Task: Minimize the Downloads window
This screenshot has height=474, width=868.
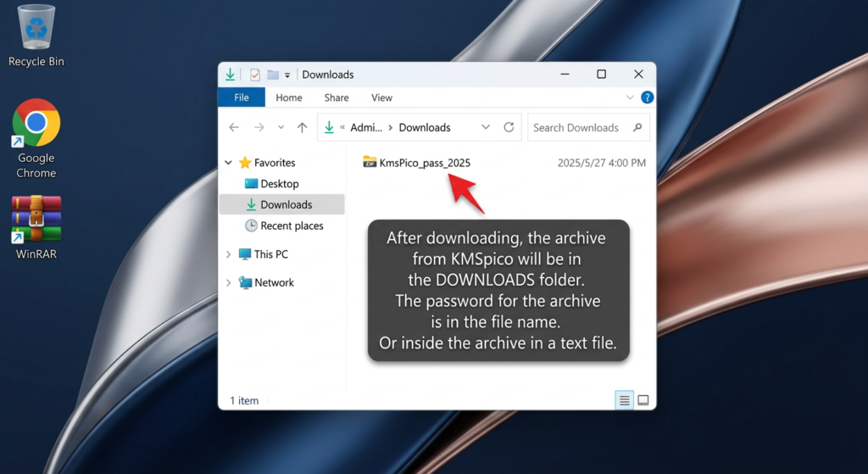Action: 565,75
